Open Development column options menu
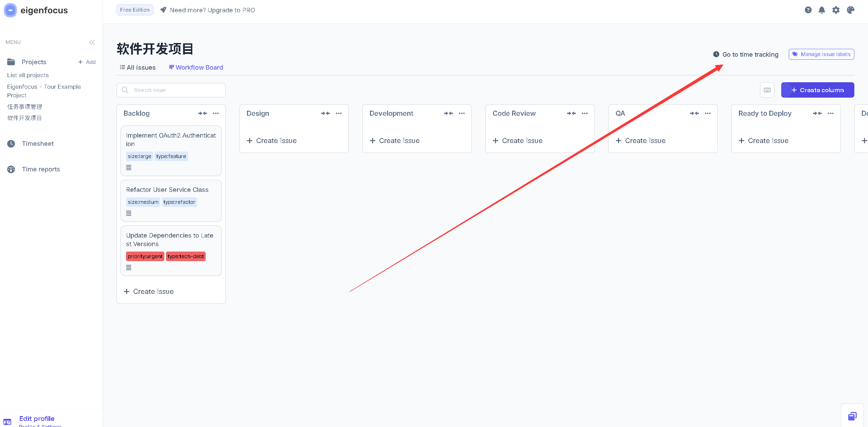 click(x=461, y=113)
